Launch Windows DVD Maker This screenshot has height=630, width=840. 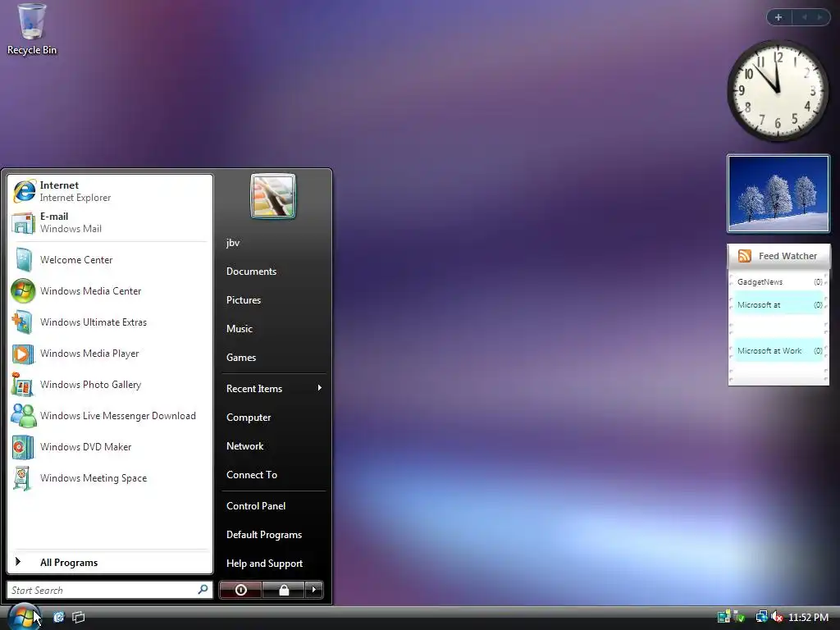109,447
